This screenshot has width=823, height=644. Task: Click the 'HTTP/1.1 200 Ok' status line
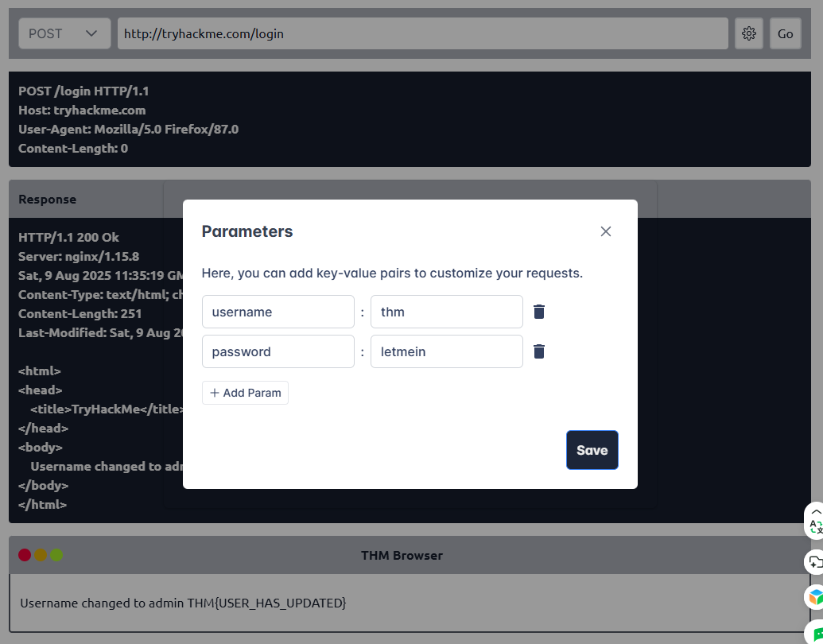click(68, 237)
